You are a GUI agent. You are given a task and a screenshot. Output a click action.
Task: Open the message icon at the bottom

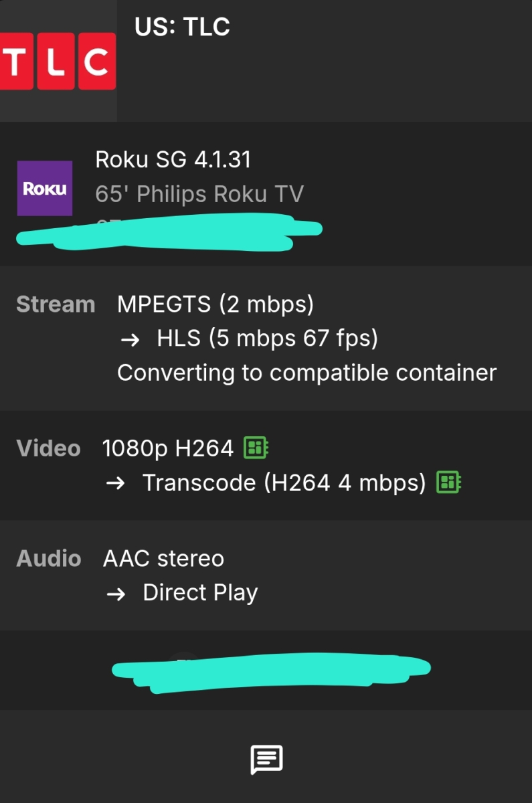click(266, 760)
